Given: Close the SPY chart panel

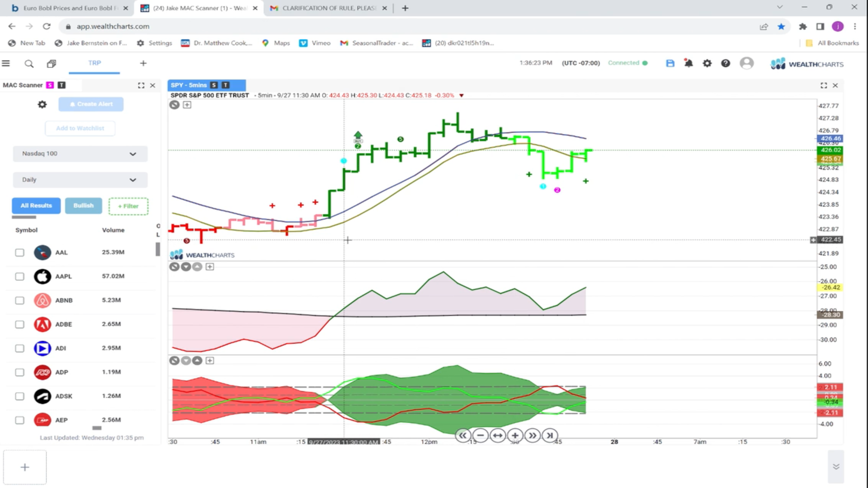Looking at the screenshot, I should [835, 85].
